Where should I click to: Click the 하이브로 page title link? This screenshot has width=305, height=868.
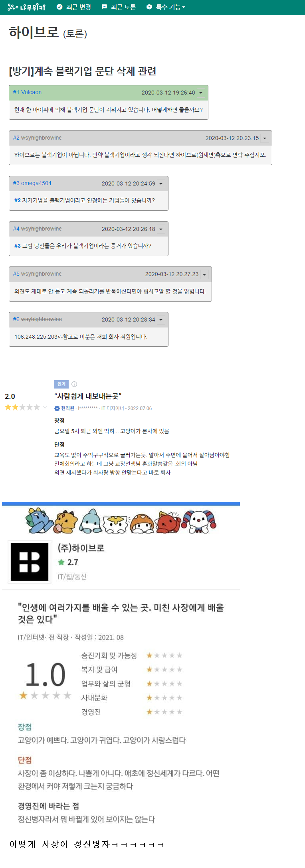click(x=34, y=32)
